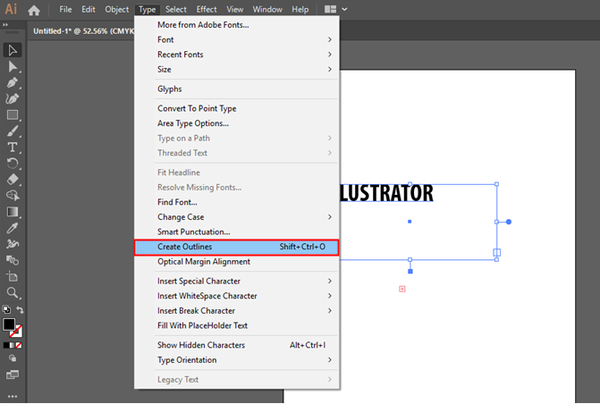
Task: Click the Color mode button below swatches
Action: (6, 345)
